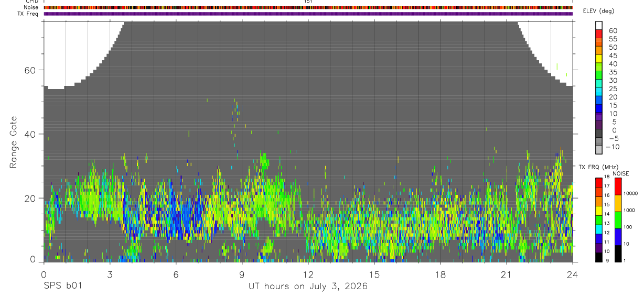Click the 'SPS b01' station label
Screen dimensions: 644x297
coord(62,287)
